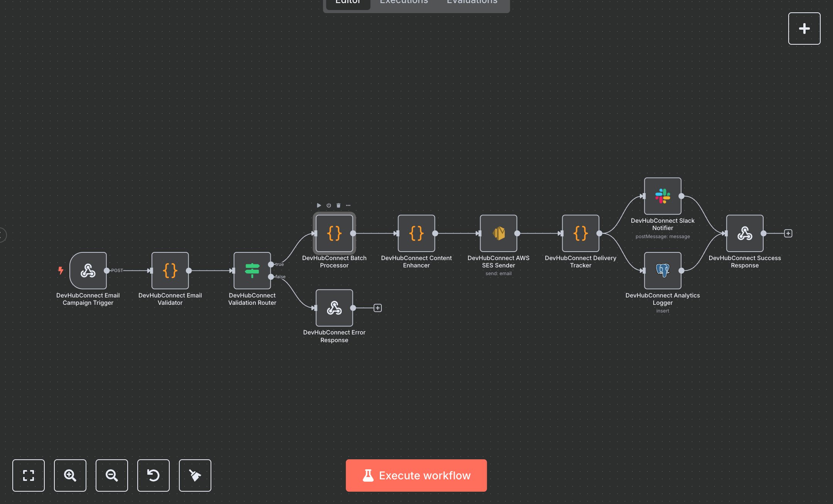Tidy up the canvas with the broom tool
The image size is (833, 504).
point(195,475)
